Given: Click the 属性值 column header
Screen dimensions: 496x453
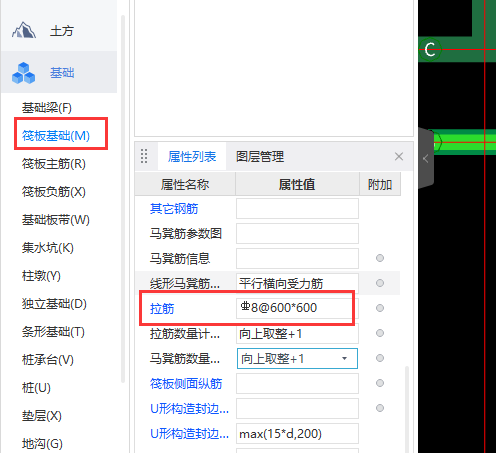Looking at the screenshot, I should tap(297, 184).
